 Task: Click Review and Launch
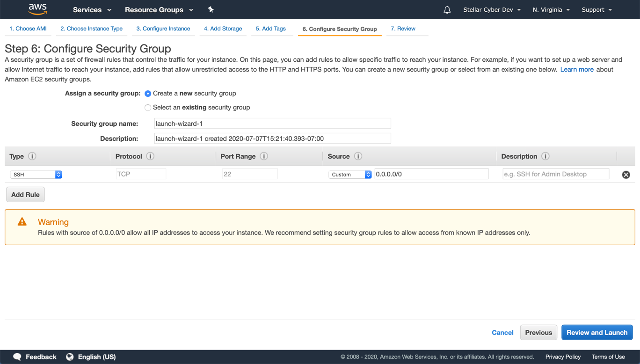pos(596,333)
